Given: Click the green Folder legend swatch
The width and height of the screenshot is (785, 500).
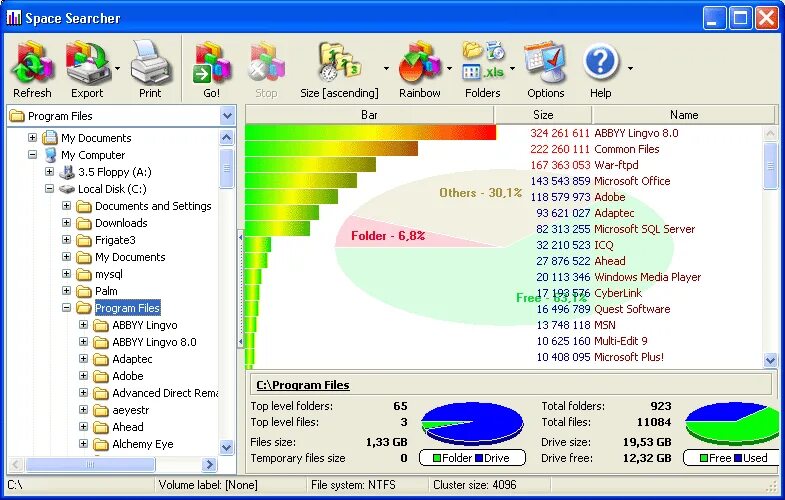Looking at the screenshot, I should (437, 458).
